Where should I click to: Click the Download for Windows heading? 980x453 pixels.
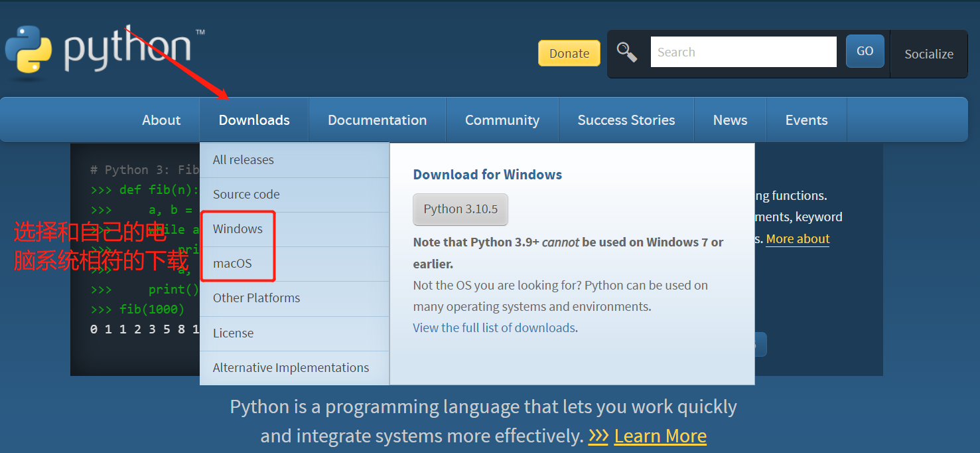488,175
